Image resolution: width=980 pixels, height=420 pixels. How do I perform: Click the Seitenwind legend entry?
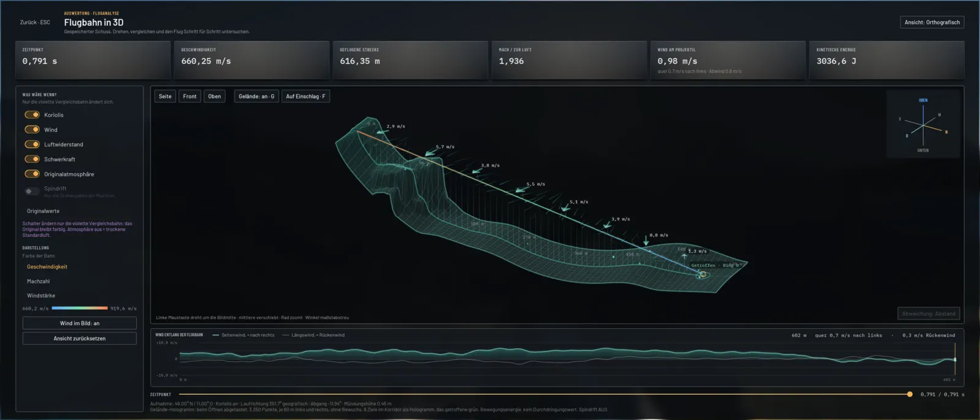pos(243,335)
